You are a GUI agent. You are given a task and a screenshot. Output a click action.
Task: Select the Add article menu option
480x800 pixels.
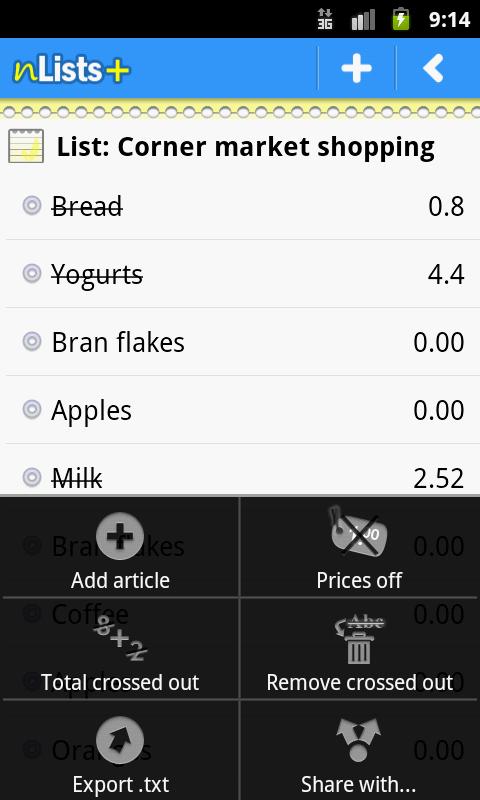[x=120, y=547]
